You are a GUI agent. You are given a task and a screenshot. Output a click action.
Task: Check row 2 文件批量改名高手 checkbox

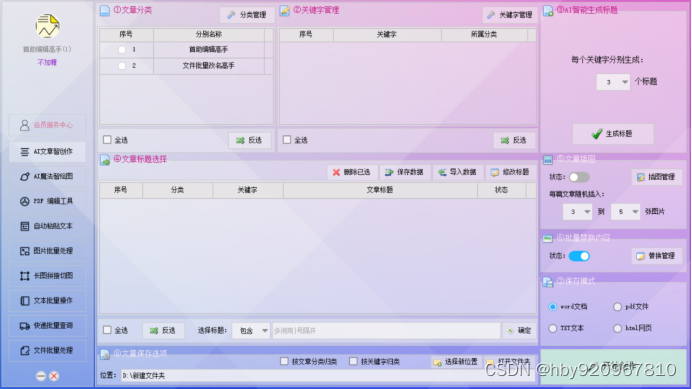pyautogui.click(x=122, y=66)
